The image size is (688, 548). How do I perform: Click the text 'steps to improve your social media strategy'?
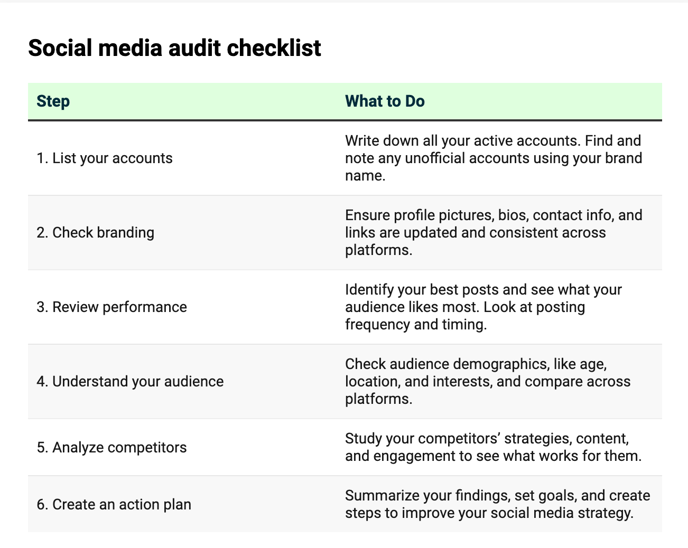(x=489, y=513)
